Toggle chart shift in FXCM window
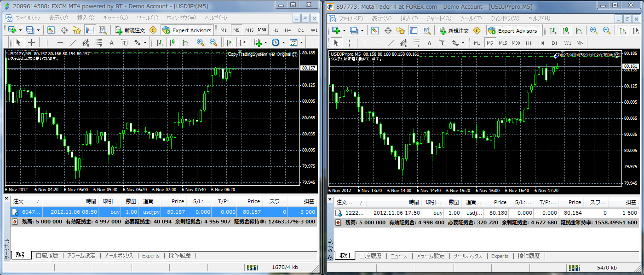 tap(242, 42)
